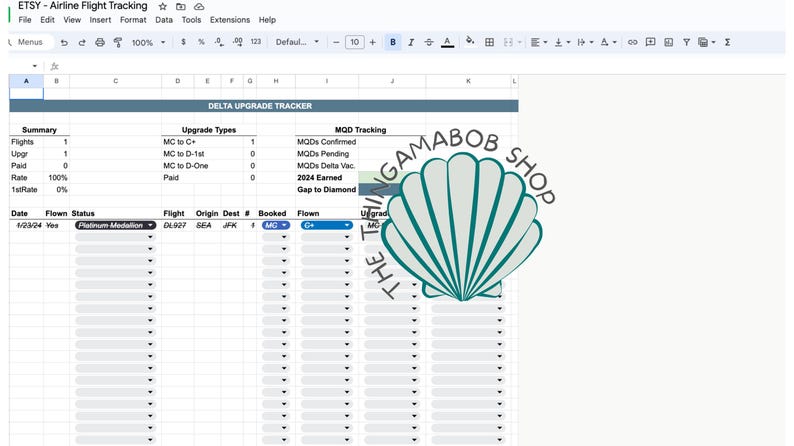Click cloud document status icon
Viewport: 794px width, 446px height.
tap(200, 7)
